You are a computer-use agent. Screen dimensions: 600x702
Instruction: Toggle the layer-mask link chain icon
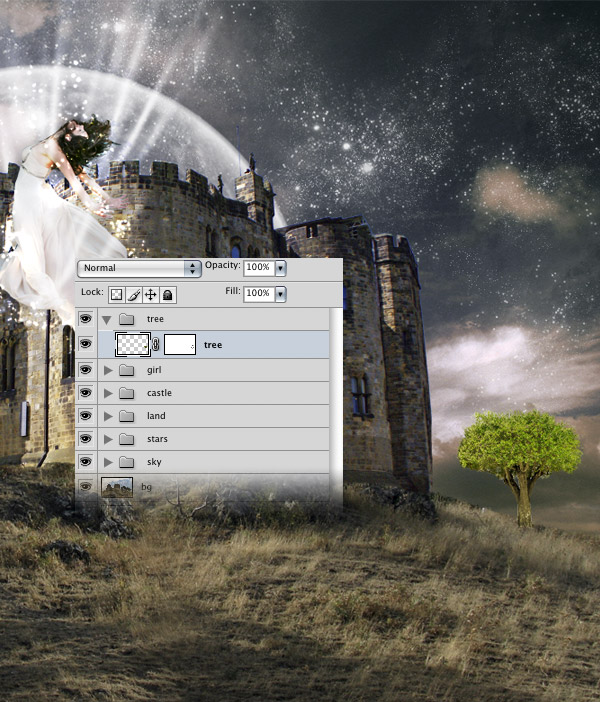coord(156,344)
